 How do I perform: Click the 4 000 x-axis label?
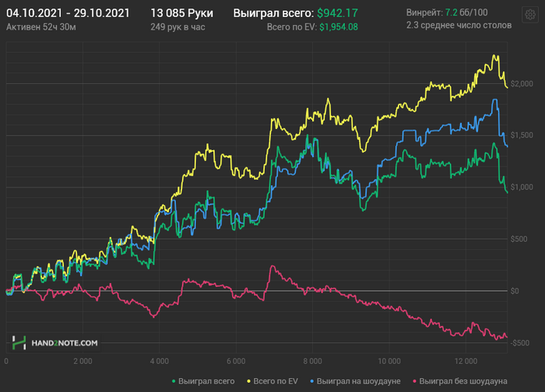[159, 361]
